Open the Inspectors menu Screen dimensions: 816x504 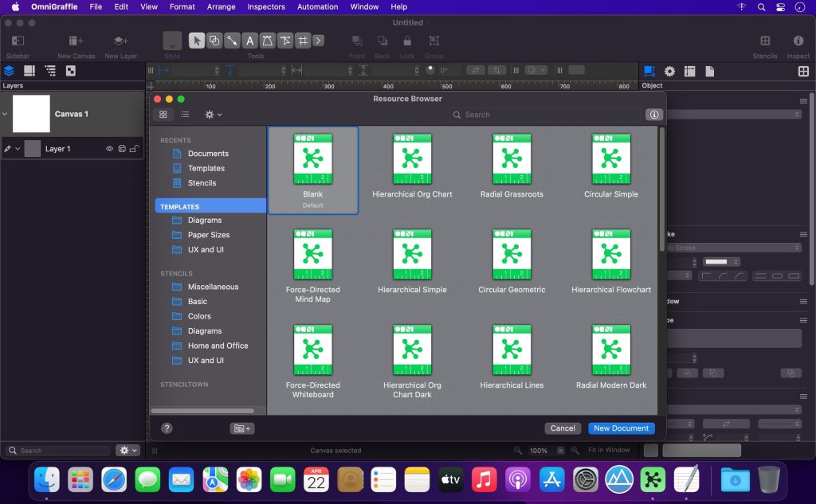pyautogui.click(x=266, y=6)
